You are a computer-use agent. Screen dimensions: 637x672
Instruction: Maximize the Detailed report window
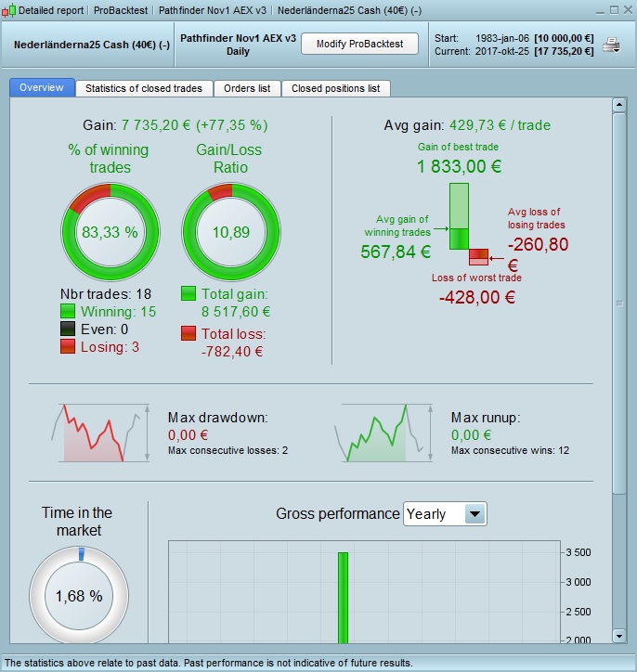pos(615,10)
